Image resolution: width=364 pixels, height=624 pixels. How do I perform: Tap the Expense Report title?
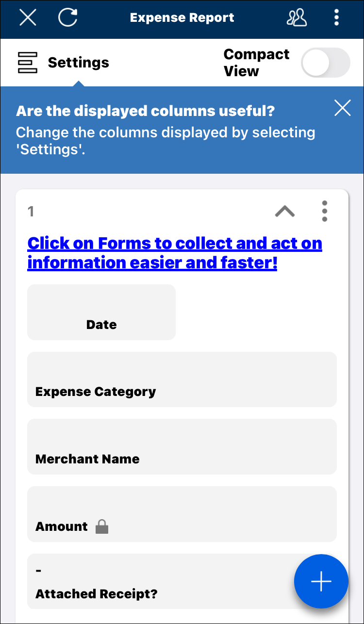tap(182, 18)
